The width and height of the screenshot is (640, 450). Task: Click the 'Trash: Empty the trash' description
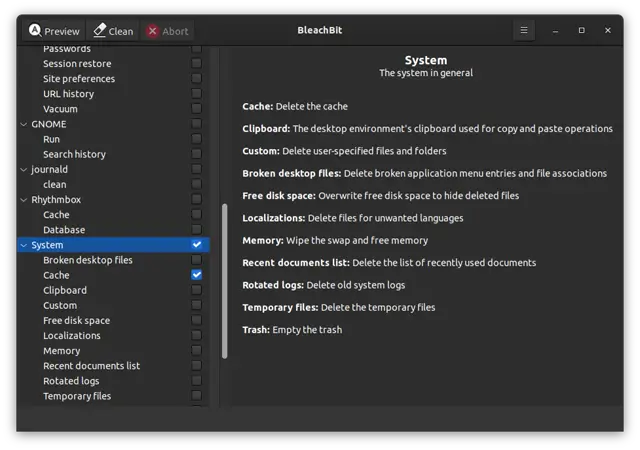(292, 330)
